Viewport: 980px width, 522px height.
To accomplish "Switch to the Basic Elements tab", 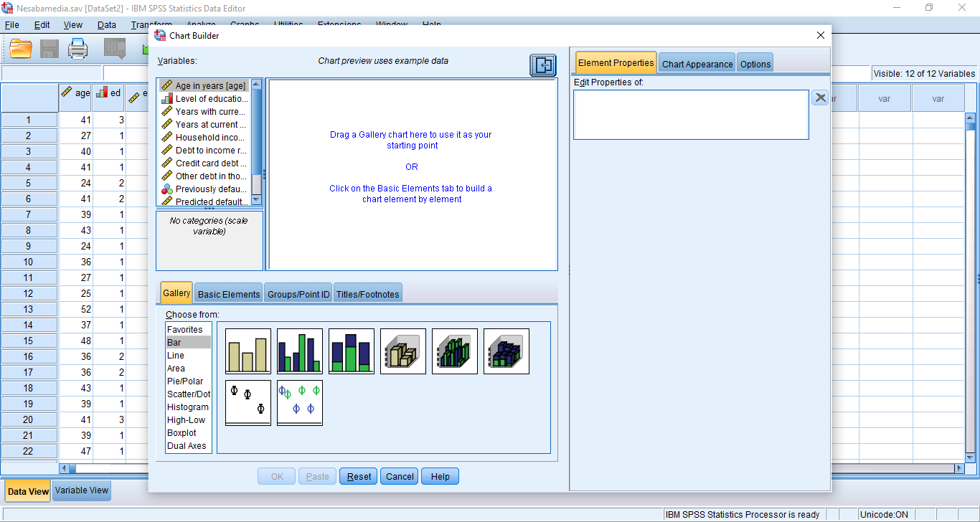I will click(x=229, y=294).
